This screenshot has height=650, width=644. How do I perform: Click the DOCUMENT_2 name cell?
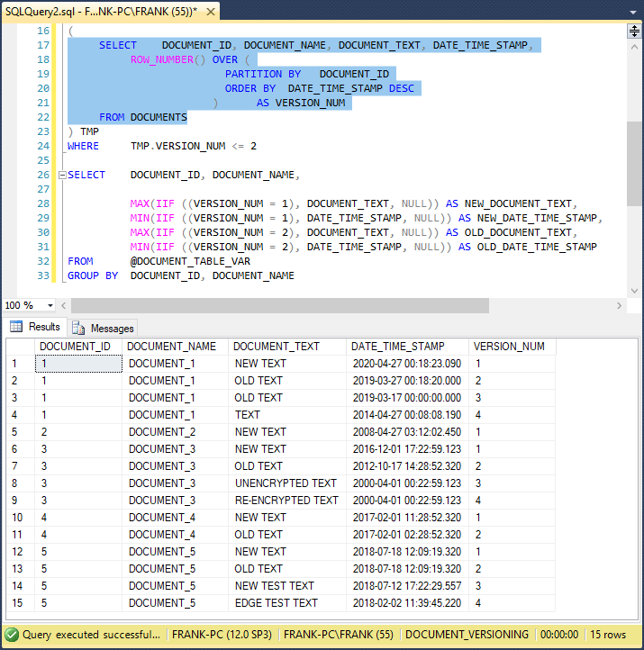tap(175, 432)
